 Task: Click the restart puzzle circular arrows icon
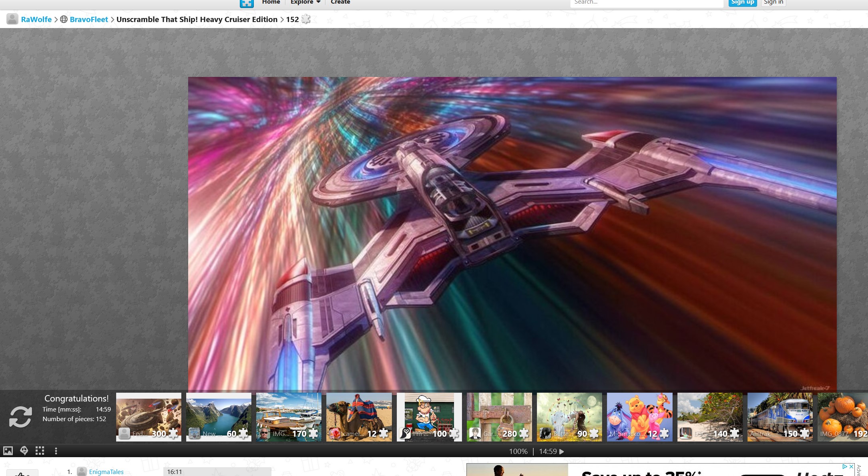[20, 417]
